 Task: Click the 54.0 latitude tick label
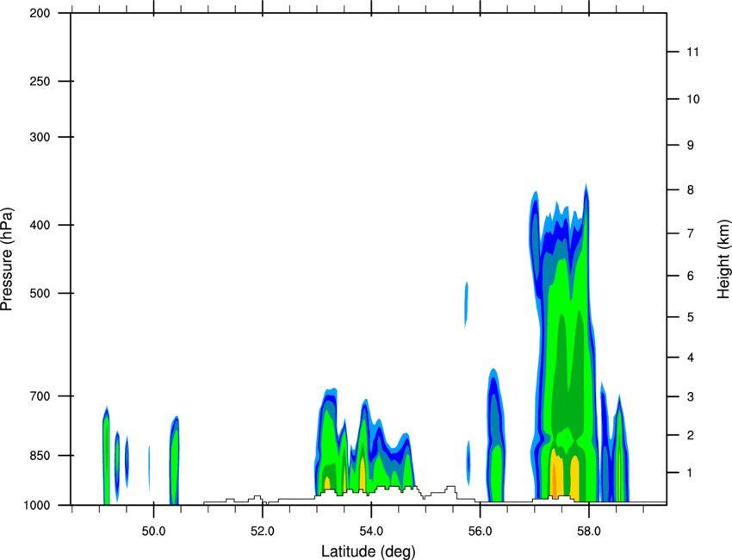371,532
